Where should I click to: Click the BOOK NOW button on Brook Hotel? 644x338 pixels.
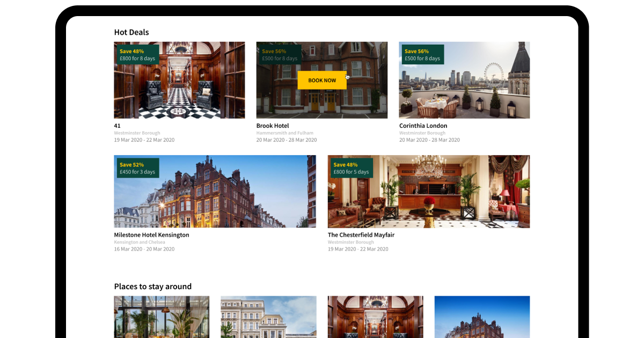tap(322, 80)
